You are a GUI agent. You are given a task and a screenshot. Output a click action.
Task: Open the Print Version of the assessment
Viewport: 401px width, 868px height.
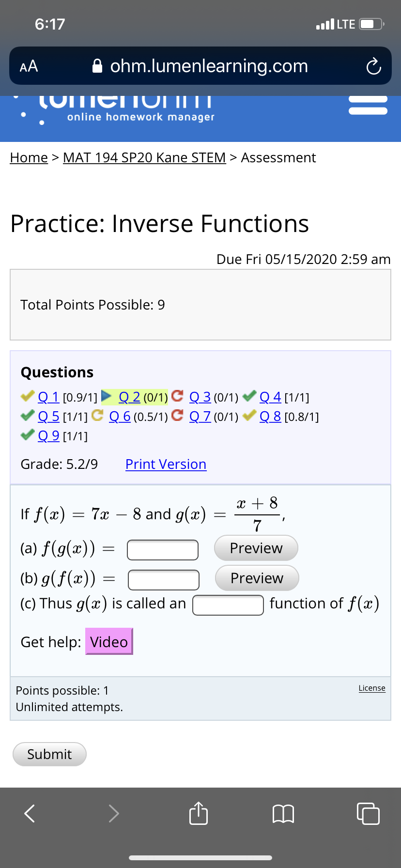tap(166, 464)
